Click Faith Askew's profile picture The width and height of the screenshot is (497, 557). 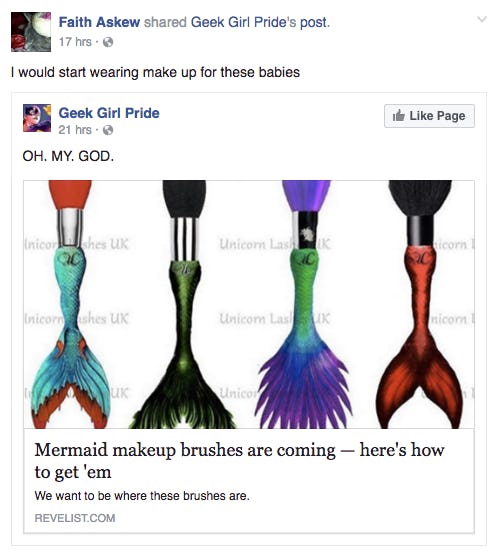31,32
